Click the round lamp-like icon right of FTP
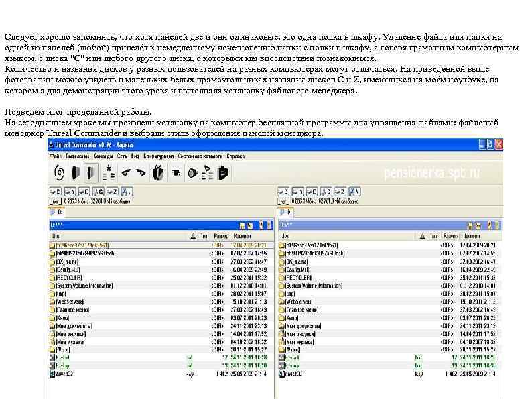532x399 pixels. [193, 173]
